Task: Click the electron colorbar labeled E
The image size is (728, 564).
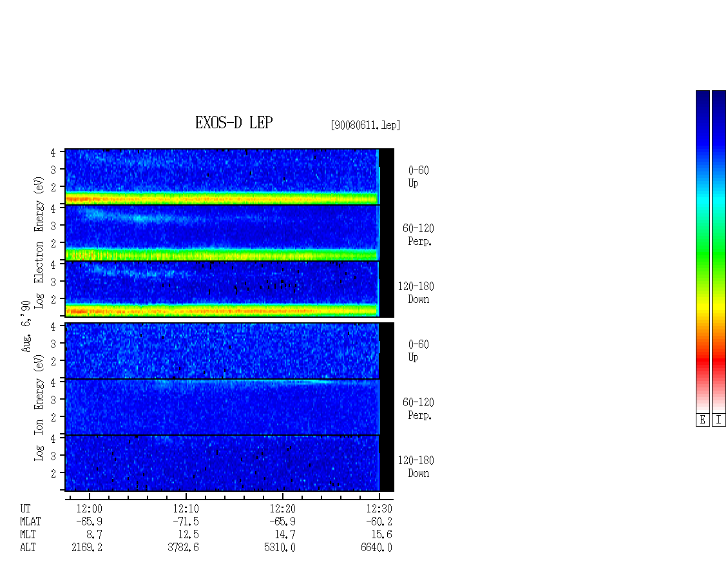Action: (x=702, y=251)
